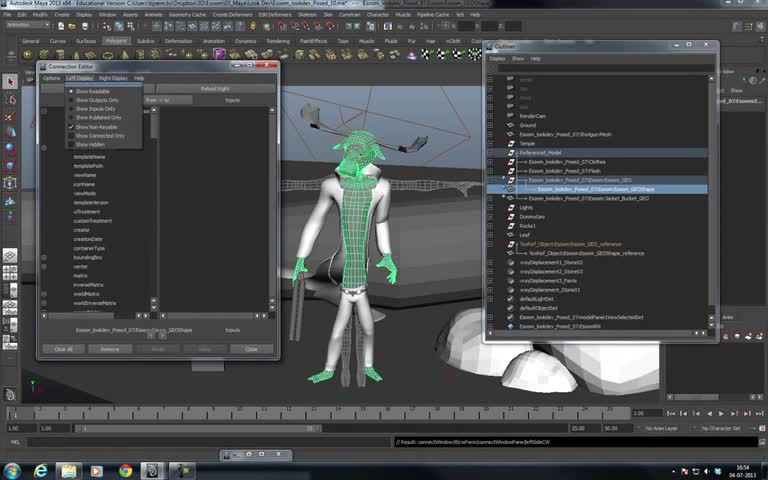Screen dimensions: 768x480
Task: Enable Show Hidden checkbox option
Action: pos(90,144)
